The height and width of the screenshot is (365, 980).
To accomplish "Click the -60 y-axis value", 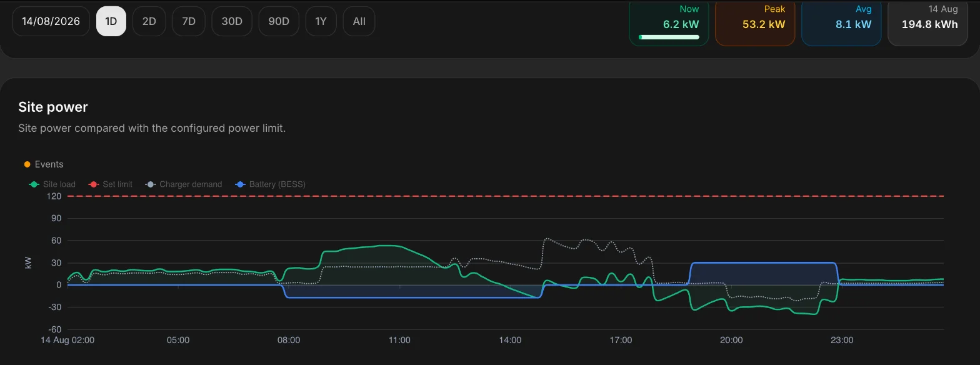I will point(55,329).
